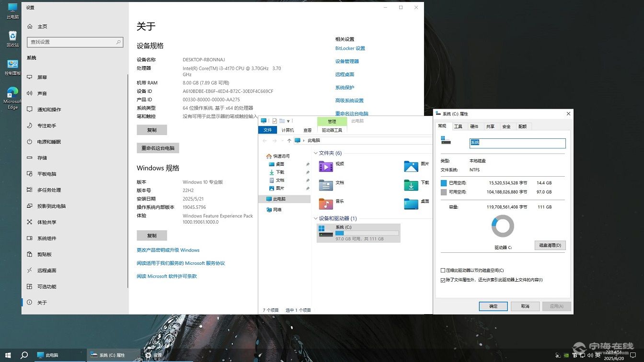Click the 重命名这台电脑 button
Viewport: 644px width, 362px height.
(158, 148)
